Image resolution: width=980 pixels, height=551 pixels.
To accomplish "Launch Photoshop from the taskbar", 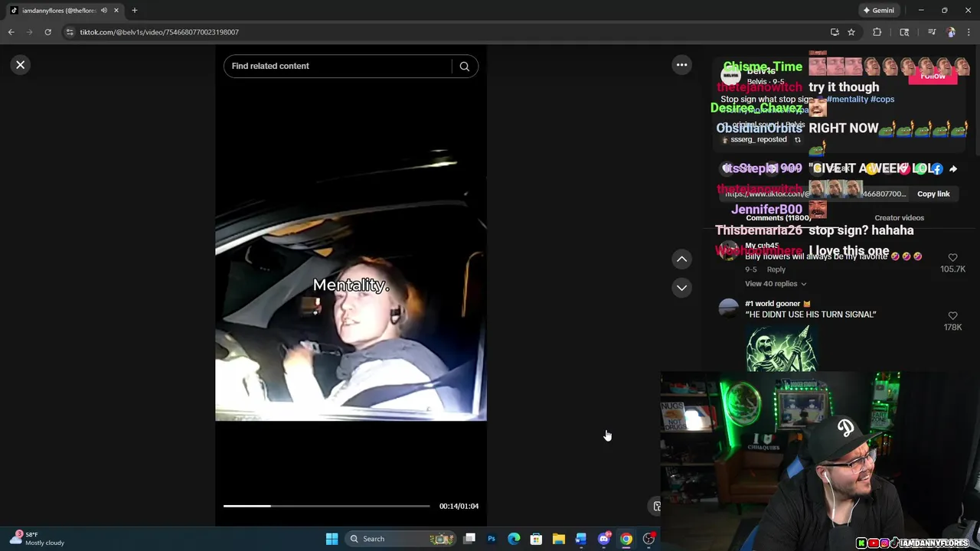I will pyautogui.click(x=492, y=539).
